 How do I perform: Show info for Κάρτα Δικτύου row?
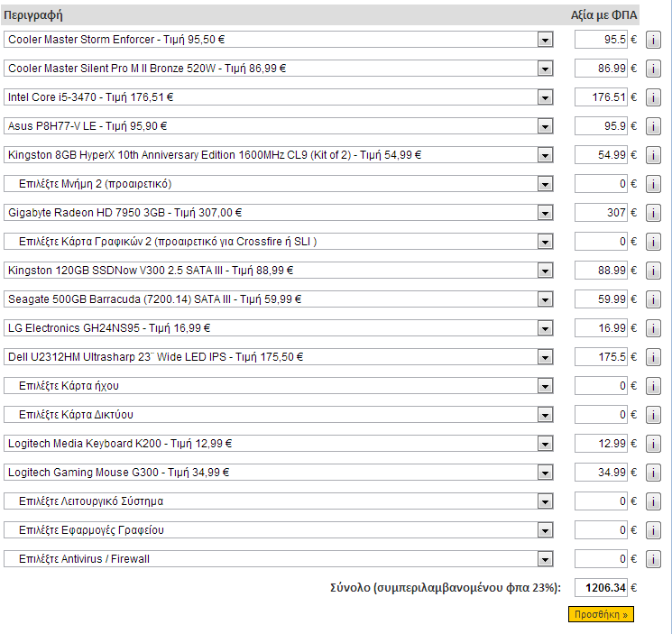pos(653,415)
